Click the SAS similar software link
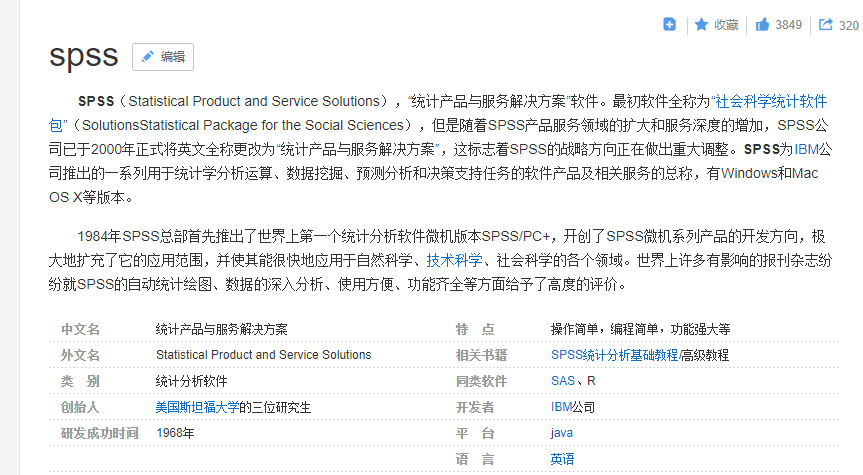 pyautogui.click(x=563, y=381)
